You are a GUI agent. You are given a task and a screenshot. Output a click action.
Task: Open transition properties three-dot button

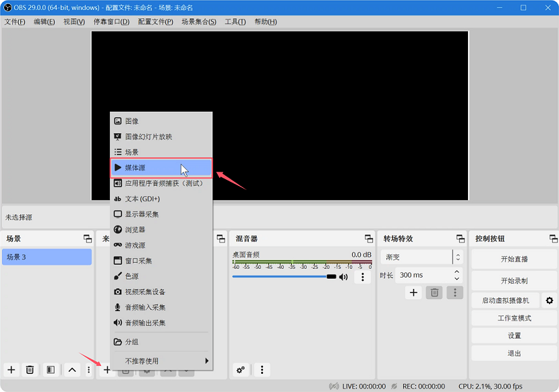[455, 293]
